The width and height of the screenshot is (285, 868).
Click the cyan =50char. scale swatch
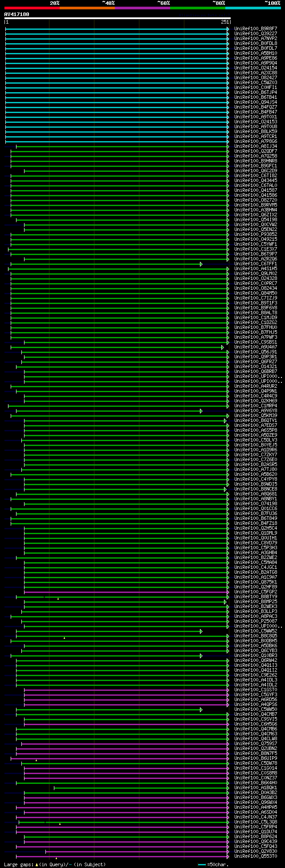pyautogui.click(x=202, y=865)
